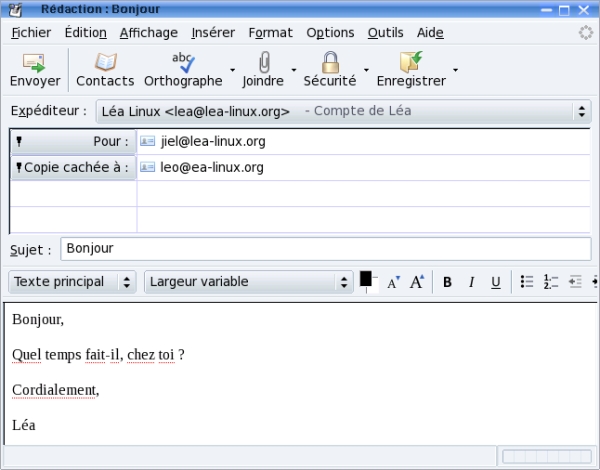Click the Joindre paperclip icon
600x470 pixels.
(x=263, y=63)
